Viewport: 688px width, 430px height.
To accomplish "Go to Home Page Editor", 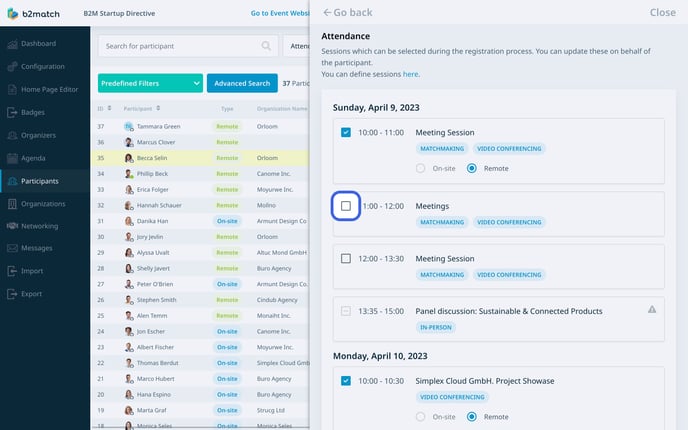I will coord(49,89).
